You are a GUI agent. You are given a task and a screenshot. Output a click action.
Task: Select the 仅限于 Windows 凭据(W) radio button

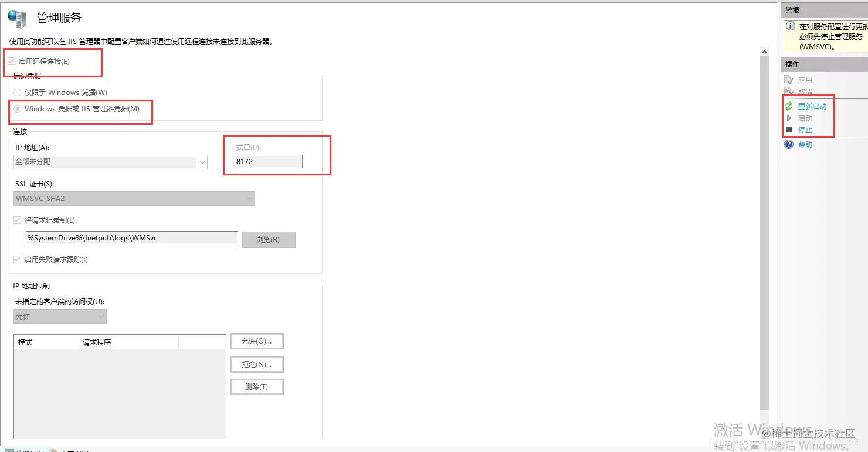17,93
